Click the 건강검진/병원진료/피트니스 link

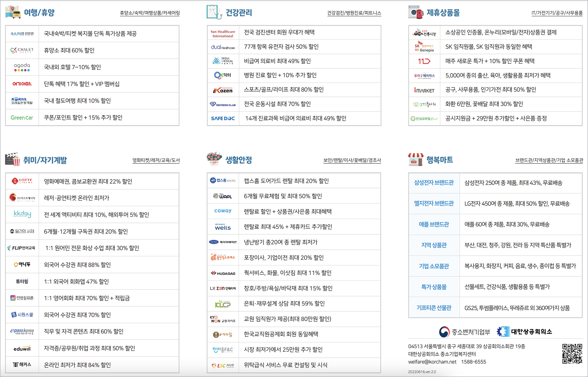coord(354,13)
